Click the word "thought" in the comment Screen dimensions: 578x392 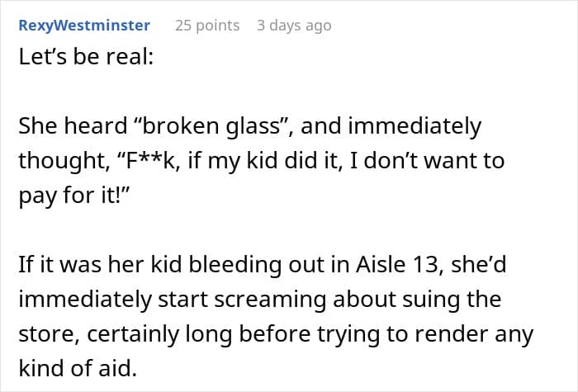(x=59, y=160)
